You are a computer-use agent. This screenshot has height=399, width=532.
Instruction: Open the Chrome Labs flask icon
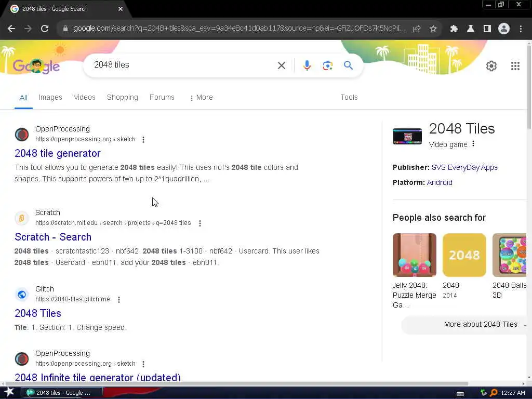[470, 29]
